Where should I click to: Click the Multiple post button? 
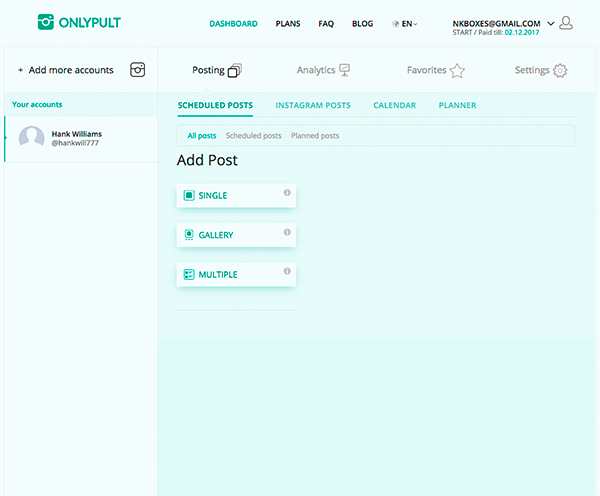pyautogui.click(x=236, y=274)
